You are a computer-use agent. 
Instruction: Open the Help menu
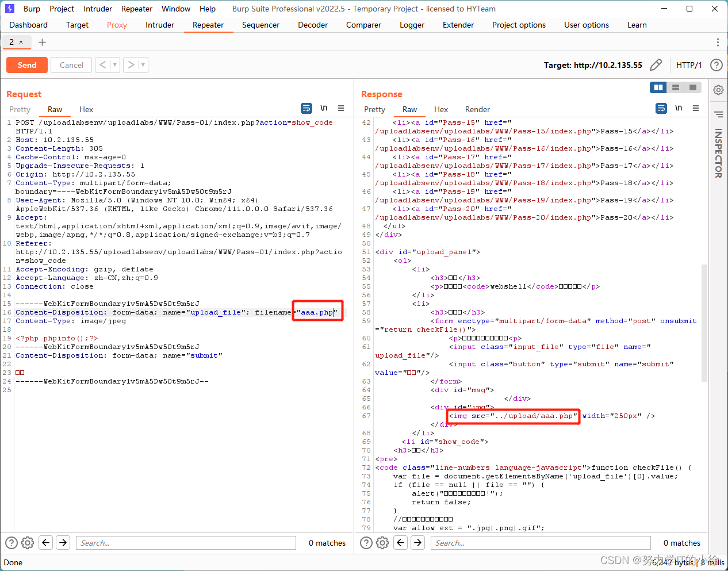208,9
